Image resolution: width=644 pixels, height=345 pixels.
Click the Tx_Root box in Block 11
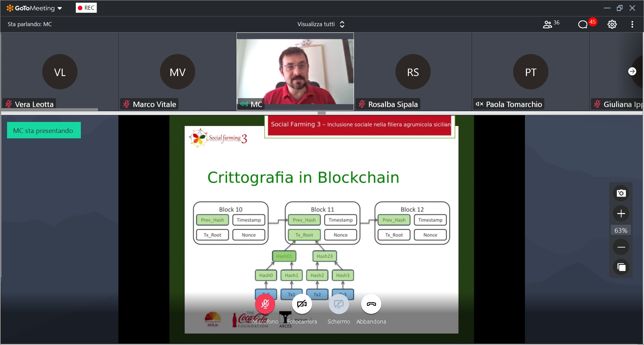pos(304,235)
